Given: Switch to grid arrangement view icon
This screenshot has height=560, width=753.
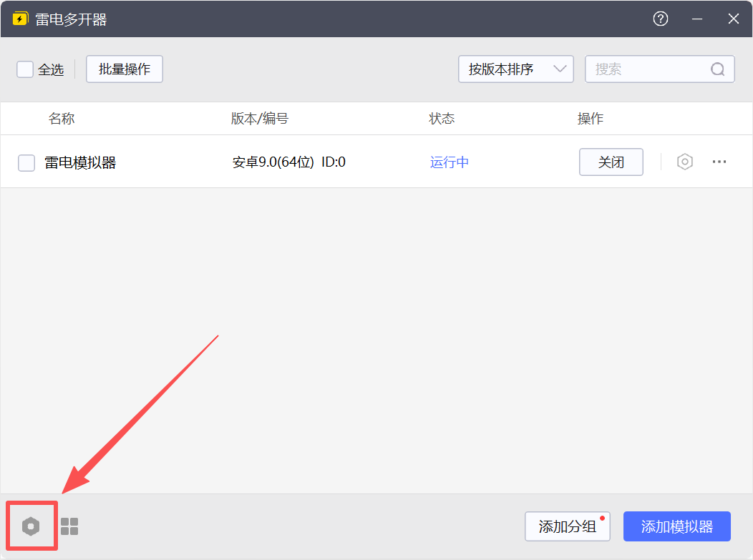Looking at the screenshot, I should [x=69, y=527].
